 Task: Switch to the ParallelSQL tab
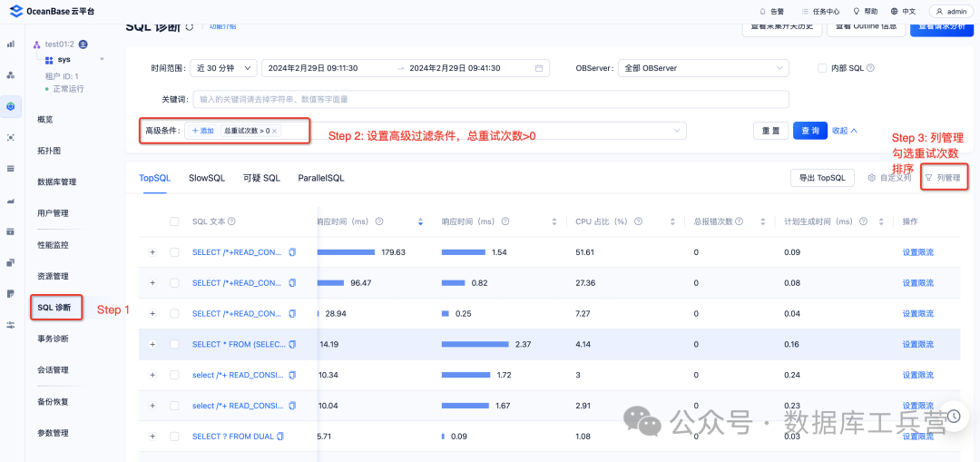(320, 178)
